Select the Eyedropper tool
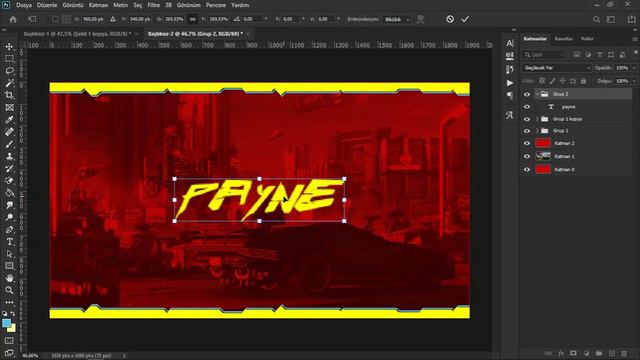640x360 pixels. [9, 120]
